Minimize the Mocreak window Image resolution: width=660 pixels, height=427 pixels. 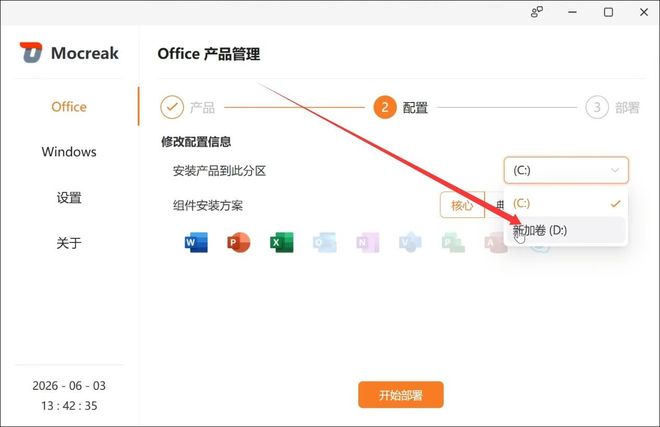572,12
